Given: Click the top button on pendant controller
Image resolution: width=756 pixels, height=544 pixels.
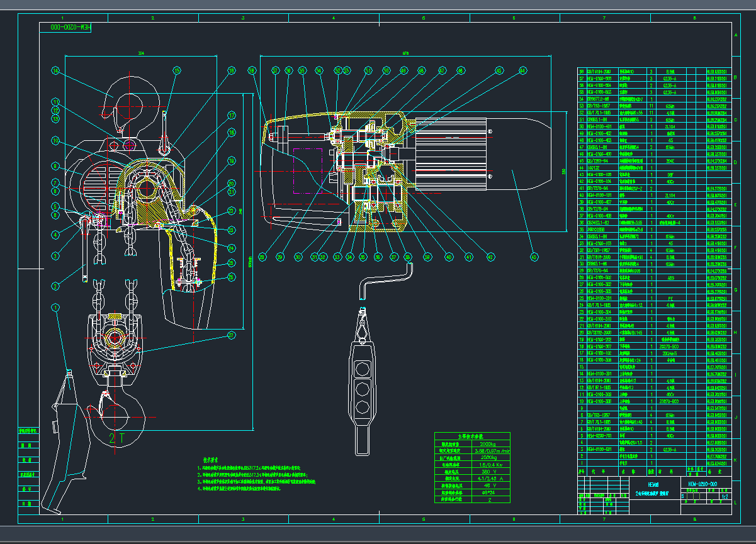Looking at the screenshot, I should pos(362,370).
